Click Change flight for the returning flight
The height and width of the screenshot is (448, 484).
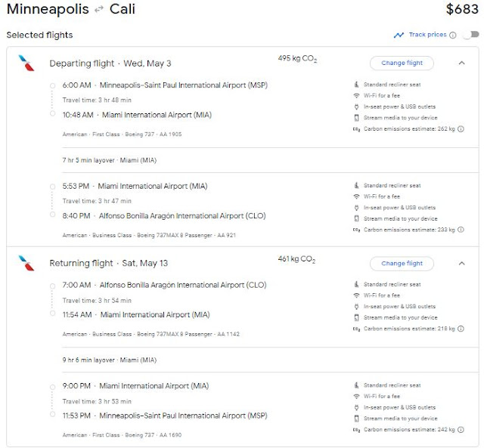(402, 264)
